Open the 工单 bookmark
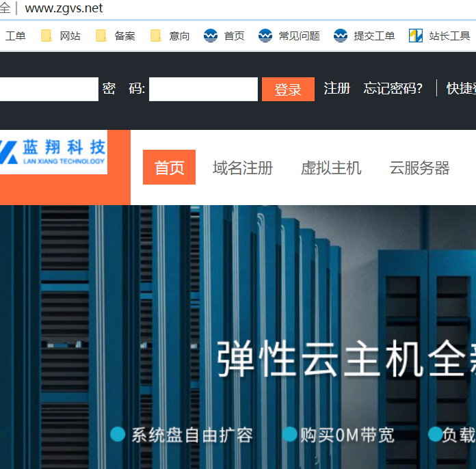This screenshot has width=476, height=469. (x=15, y=36)
